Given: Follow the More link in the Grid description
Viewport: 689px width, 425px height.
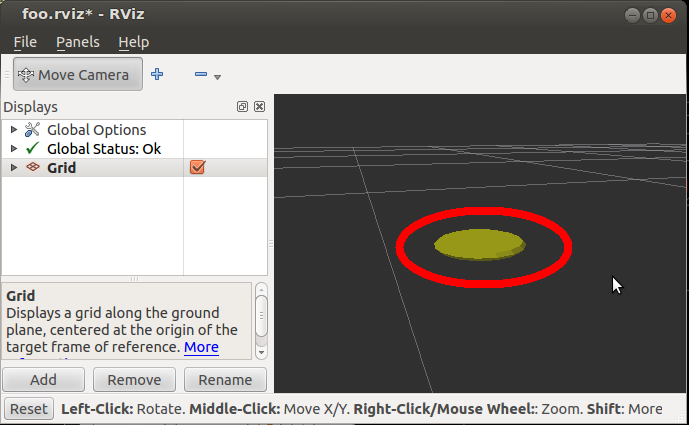Looking at the screenshot, I should [x=201, y=347].
